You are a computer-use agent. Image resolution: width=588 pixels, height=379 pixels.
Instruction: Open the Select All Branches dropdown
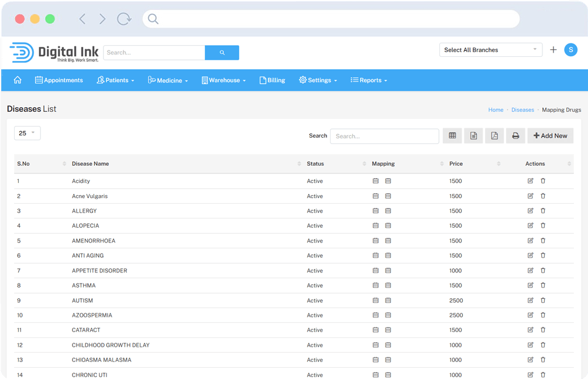coord(490,50)
